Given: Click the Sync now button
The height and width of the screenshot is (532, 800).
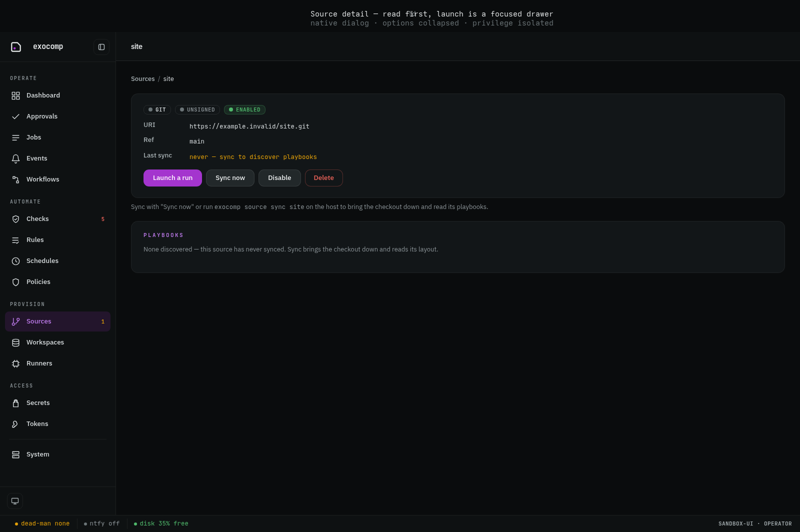Looking at the screenshot, I should 230,178.
